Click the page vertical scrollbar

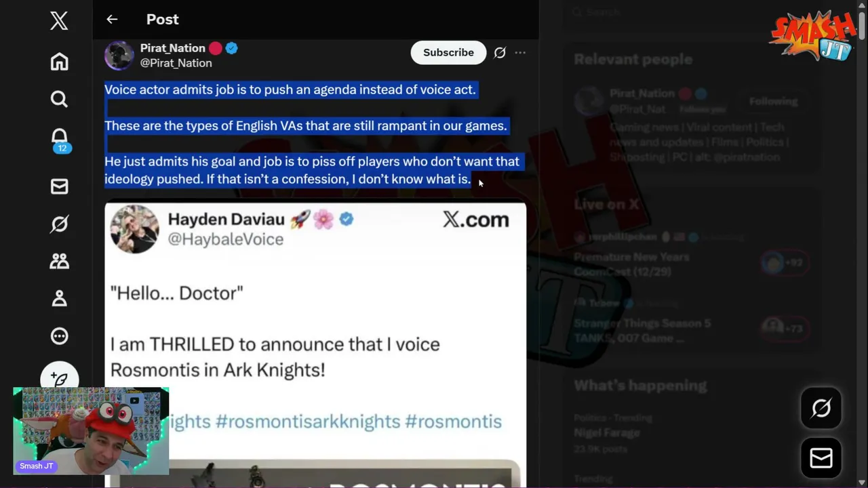tap(861, 244)
